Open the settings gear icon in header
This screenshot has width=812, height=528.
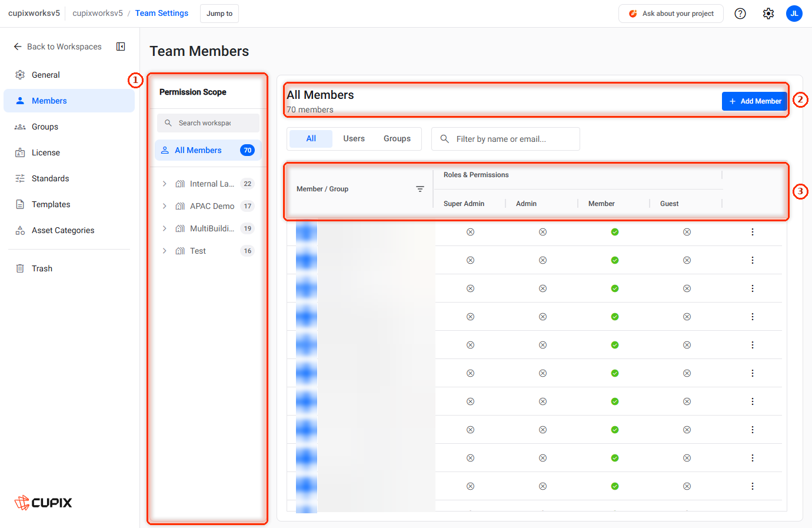pos(768,14)
